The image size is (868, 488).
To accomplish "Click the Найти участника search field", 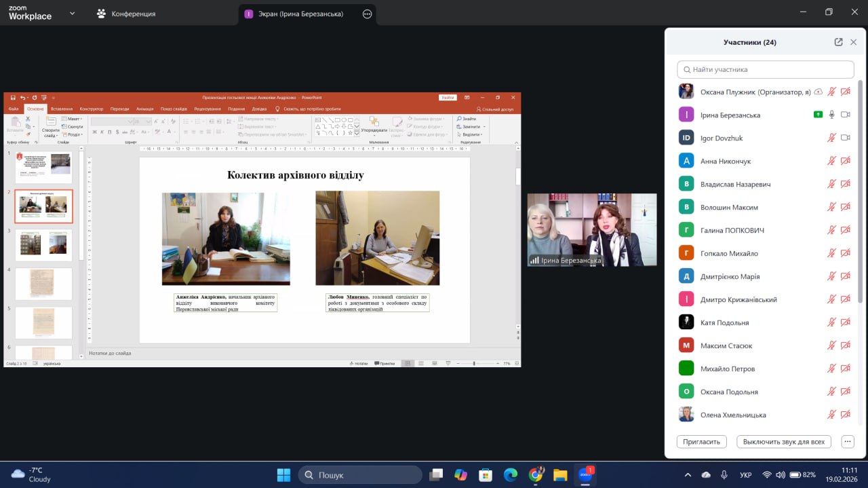I will (x=765, y=69).
